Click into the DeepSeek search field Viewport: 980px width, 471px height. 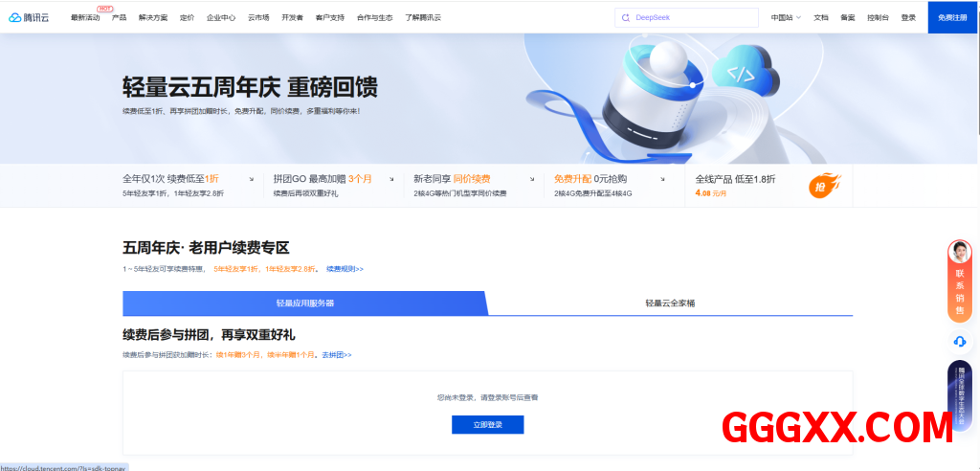[689, 17]
